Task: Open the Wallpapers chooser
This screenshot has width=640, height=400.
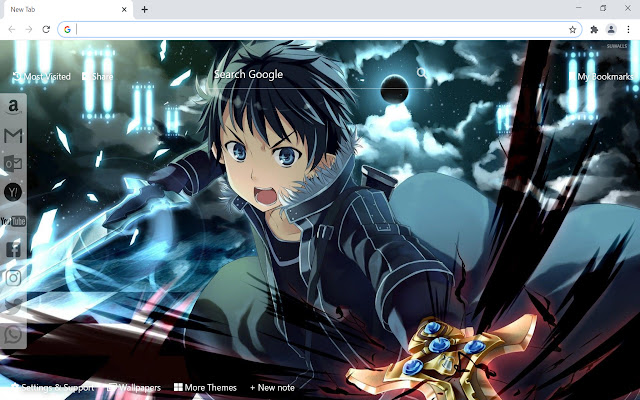Action: pyautogui.click(x=134, y=387)
